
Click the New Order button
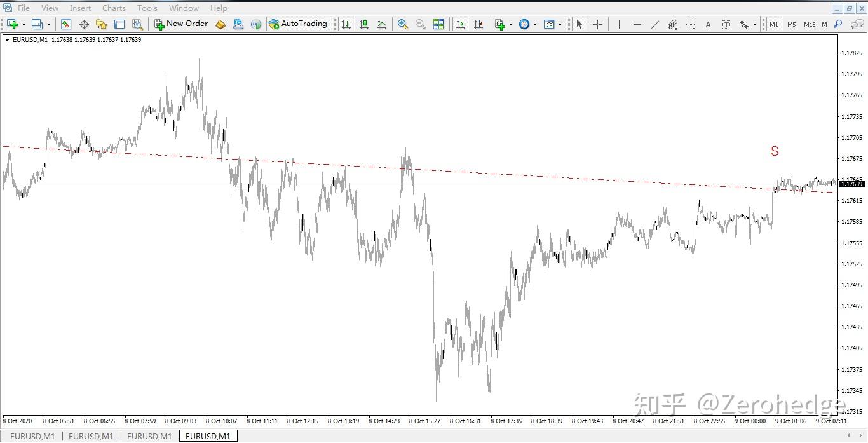[181, 24]
